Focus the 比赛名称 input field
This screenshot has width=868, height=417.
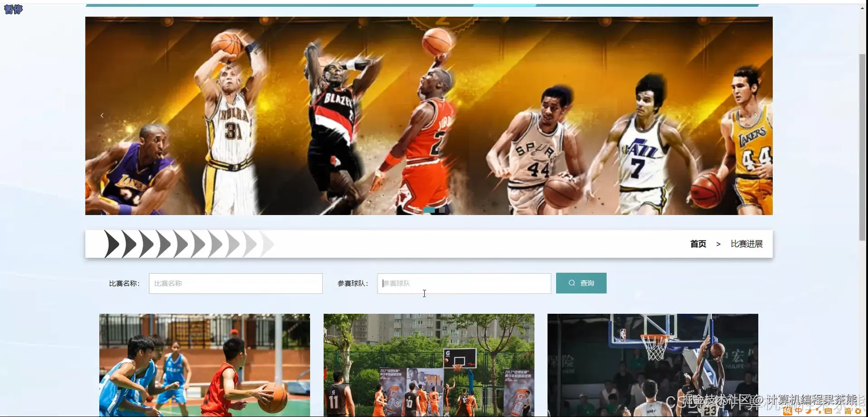[x=236, y=283]
